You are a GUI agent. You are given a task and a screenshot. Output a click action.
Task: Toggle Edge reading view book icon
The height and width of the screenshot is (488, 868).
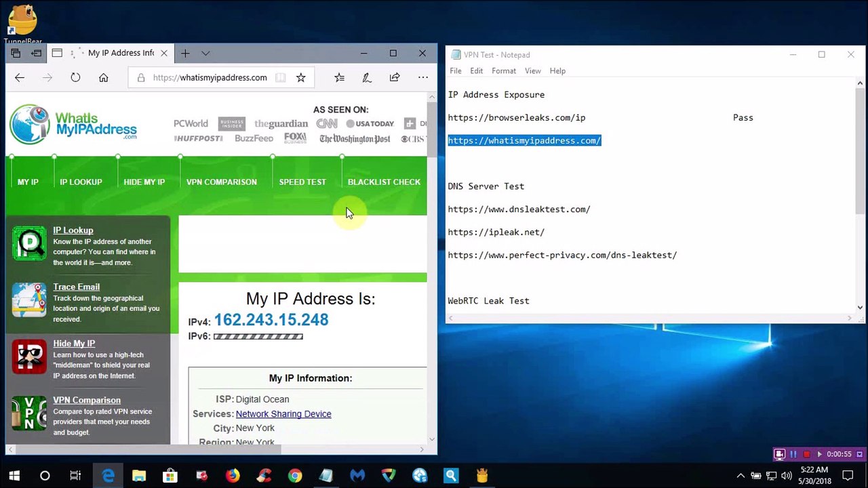[x=280, y=78]
